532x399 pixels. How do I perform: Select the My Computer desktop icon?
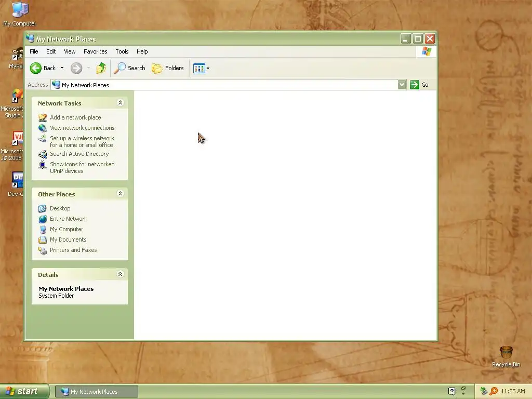point(20,14)
